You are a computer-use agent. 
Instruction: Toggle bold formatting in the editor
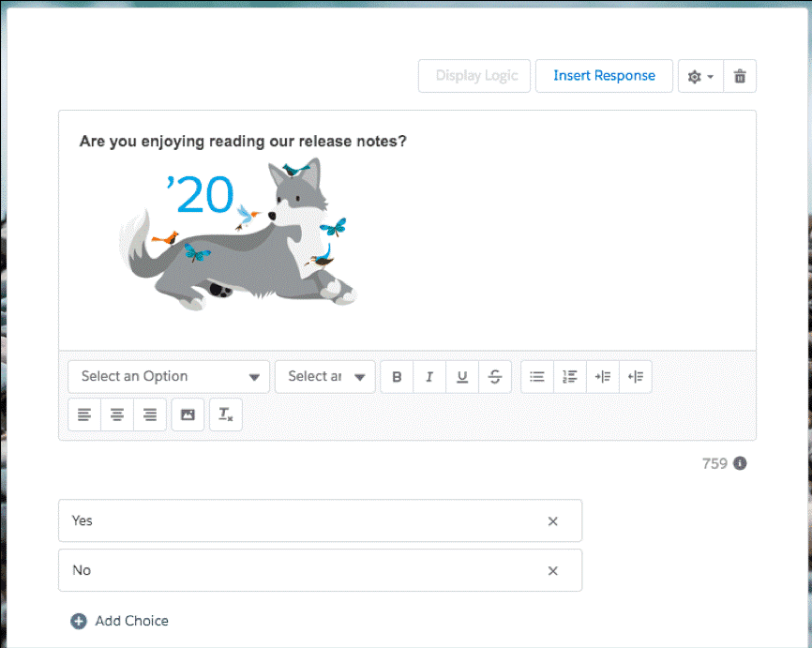coord(397,377)
